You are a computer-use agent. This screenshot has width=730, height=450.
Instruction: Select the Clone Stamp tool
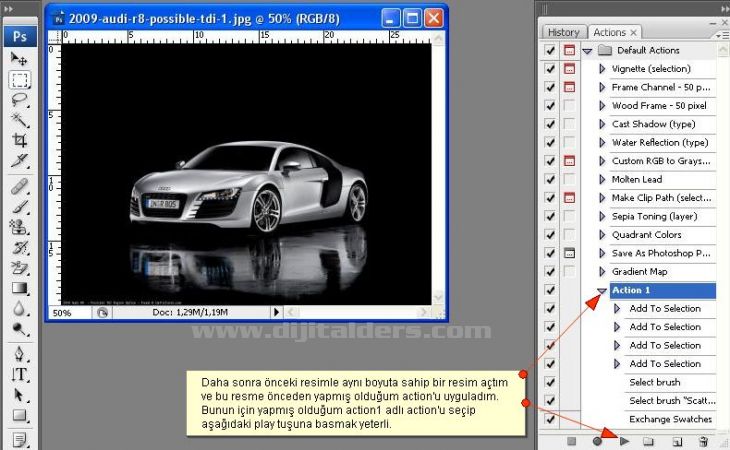(19, 227)
